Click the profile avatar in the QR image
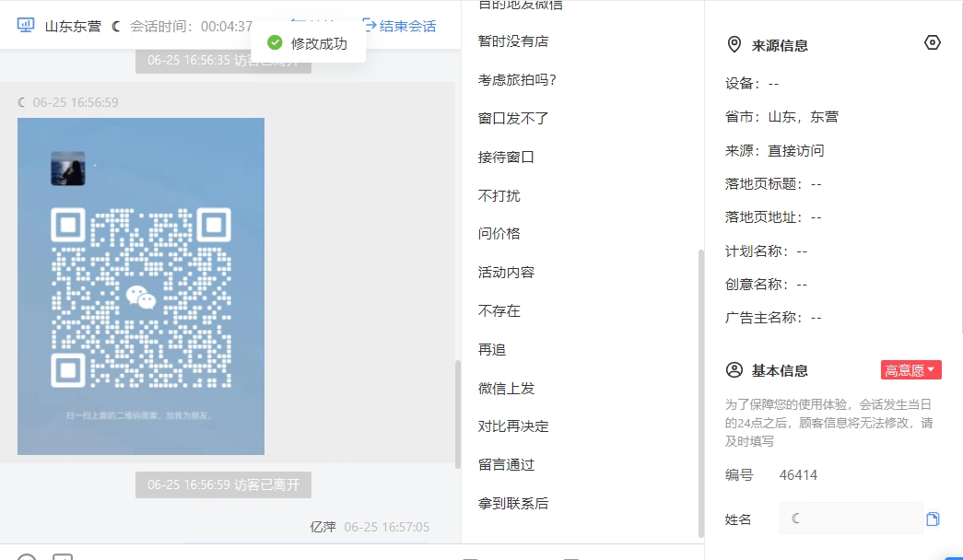Viewport: 963px width, 560px height. click(x=68, y=169)
